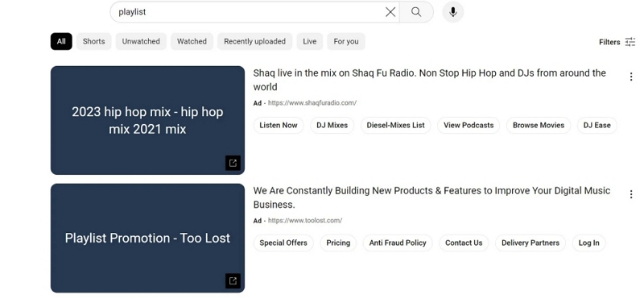
Task: Choose the For you filter chip
Action: [346, 42]
